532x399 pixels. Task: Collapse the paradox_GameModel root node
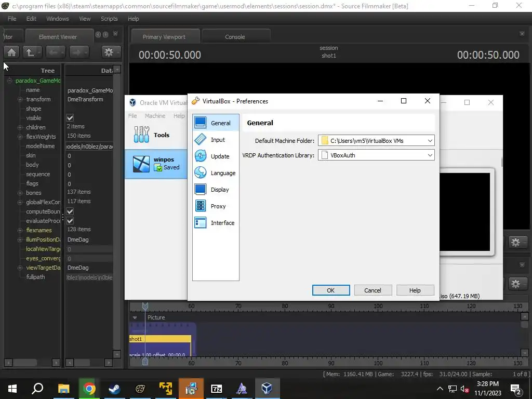coord(9,81)
